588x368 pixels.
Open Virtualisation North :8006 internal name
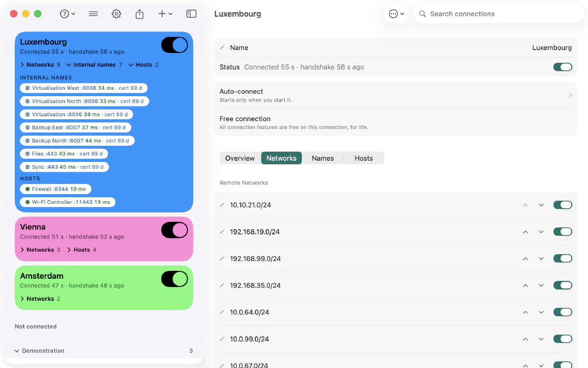click(85, 101)
